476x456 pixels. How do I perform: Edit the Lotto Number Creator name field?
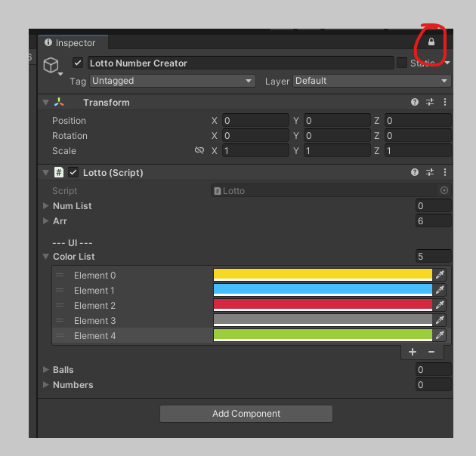[x=241, y=63]
